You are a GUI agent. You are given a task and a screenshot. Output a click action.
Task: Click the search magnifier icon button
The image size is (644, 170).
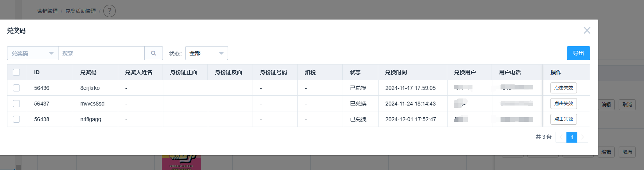(154, 53)
